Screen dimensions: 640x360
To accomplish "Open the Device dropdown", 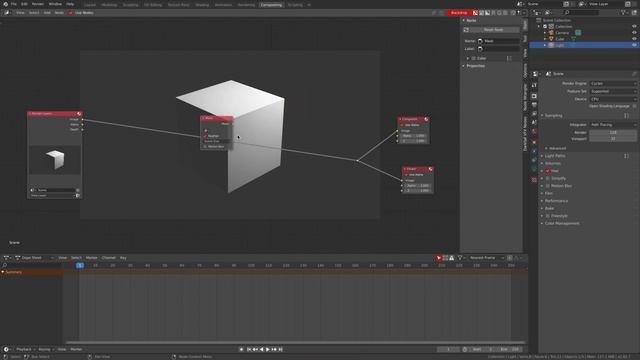I will click(x=613, y=99).
